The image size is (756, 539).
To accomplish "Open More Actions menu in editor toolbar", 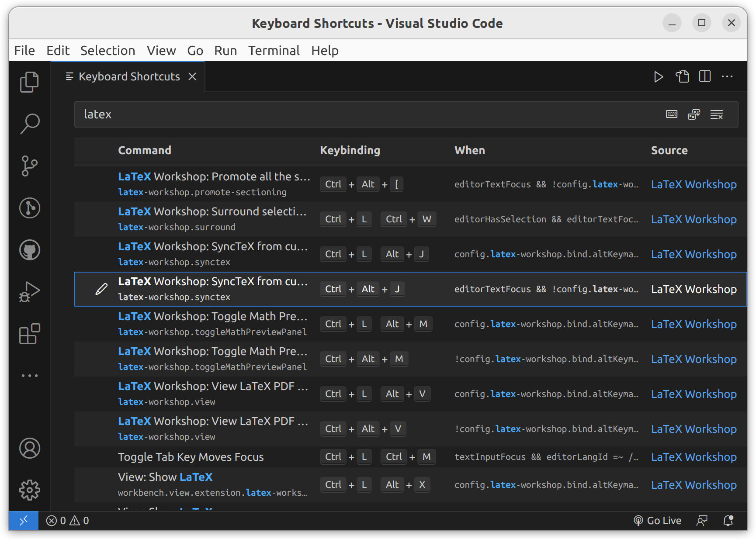I will (x=727, y=76).
